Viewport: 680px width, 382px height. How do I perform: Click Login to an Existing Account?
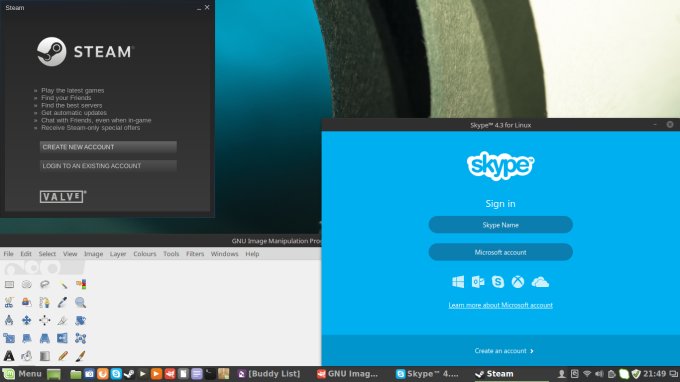pos(108,166)
